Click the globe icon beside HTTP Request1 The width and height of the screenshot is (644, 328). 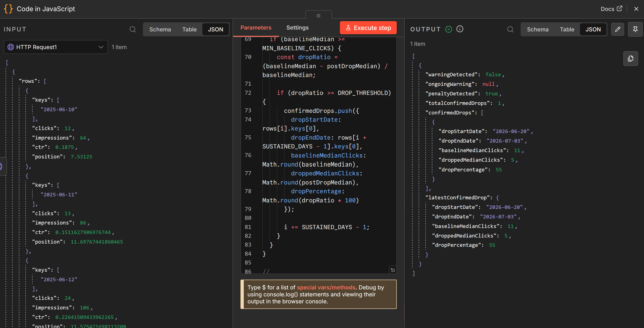click(10, 47)
